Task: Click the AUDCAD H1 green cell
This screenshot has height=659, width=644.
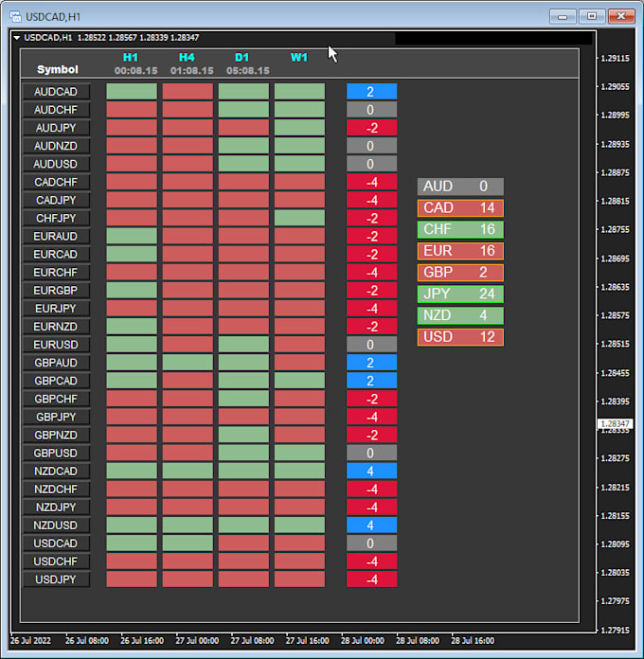Action: tap(132, 92)
